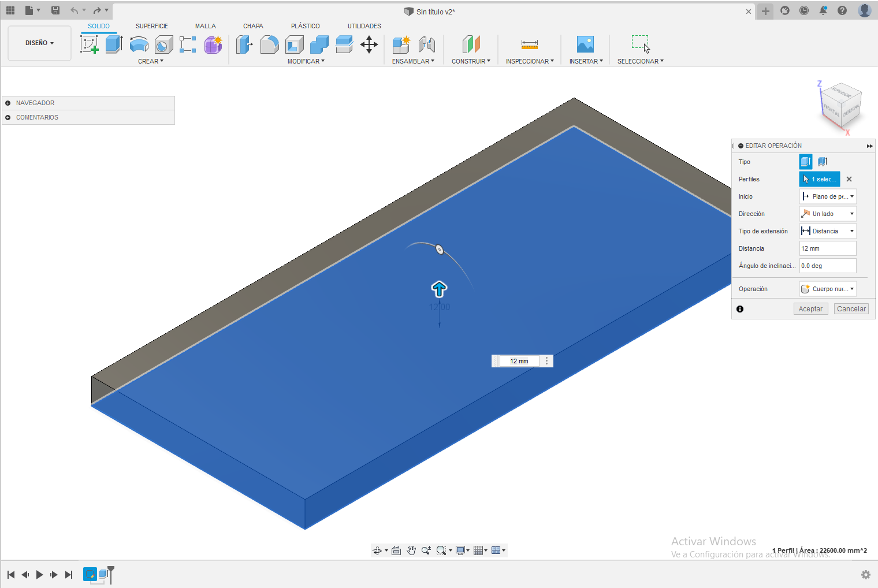Open the INSERTAR menu
The height and width of the screenshot is (588, 878).
pos(586,61)
